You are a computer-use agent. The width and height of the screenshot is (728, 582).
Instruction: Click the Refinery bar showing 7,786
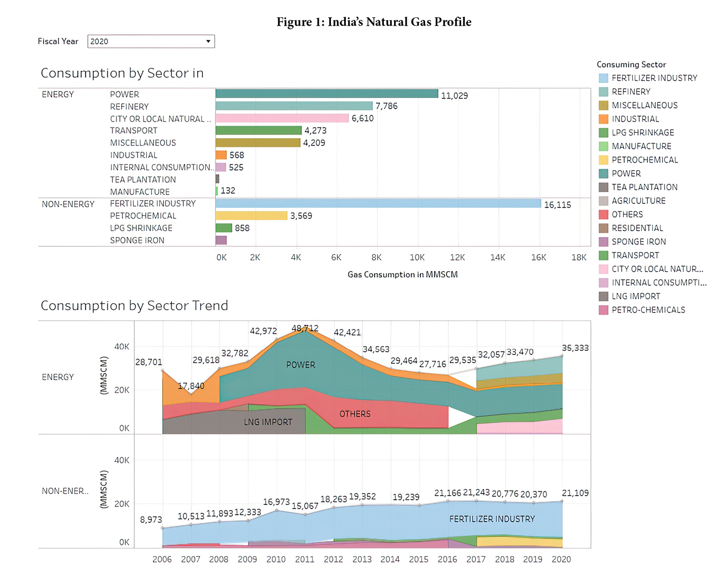pos(294,106)
